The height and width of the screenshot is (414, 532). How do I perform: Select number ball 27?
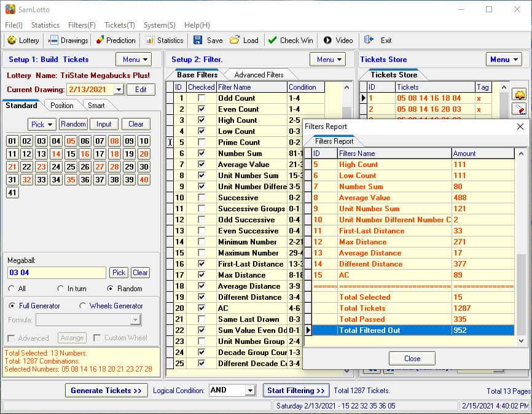coord(100,166)
